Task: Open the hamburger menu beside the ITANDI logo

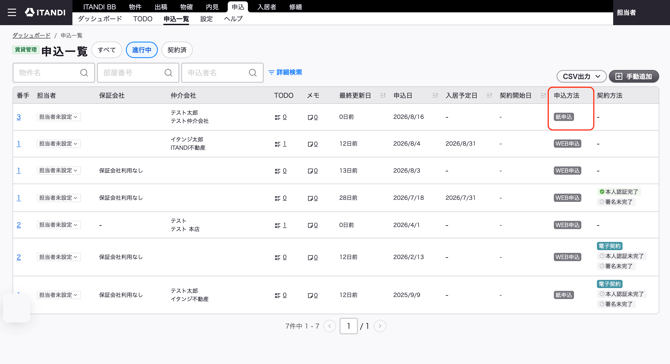Action: click(12, 12)
